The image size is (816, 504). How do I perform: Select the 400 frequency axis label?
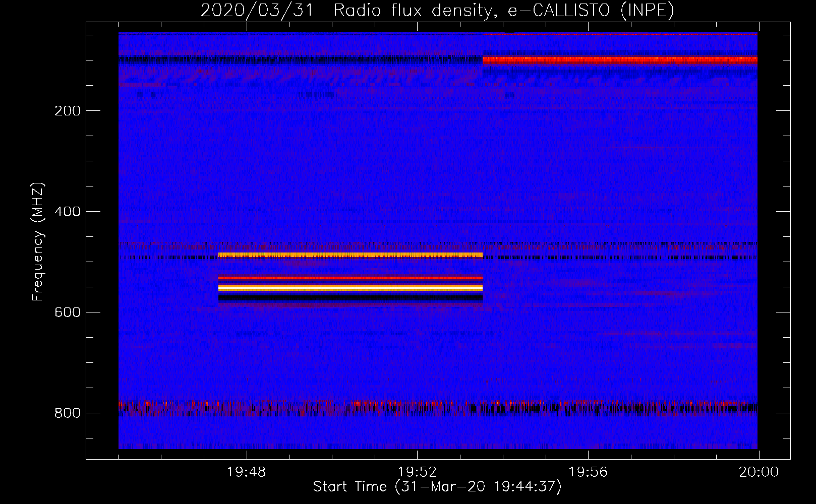(x=67, y=212)
